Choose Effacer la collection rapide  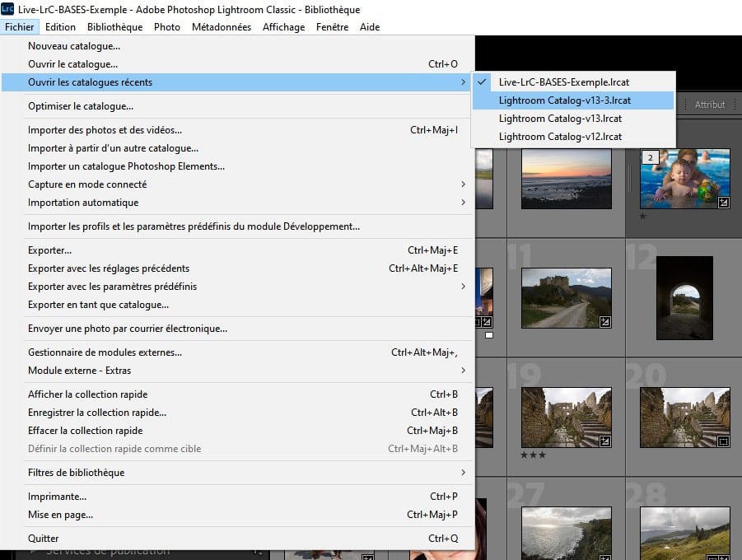(238, 431)
